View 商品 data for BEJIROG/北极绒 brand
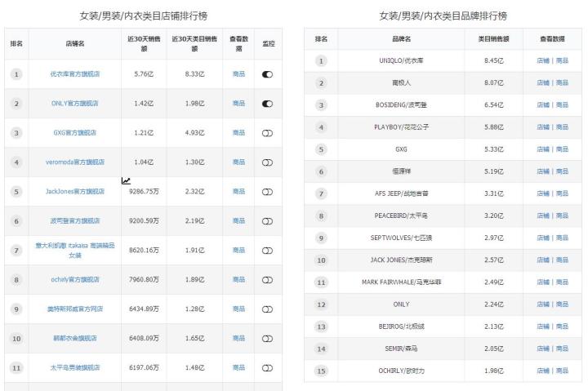This screenshot has height=391, width=588. pos(562,327)
